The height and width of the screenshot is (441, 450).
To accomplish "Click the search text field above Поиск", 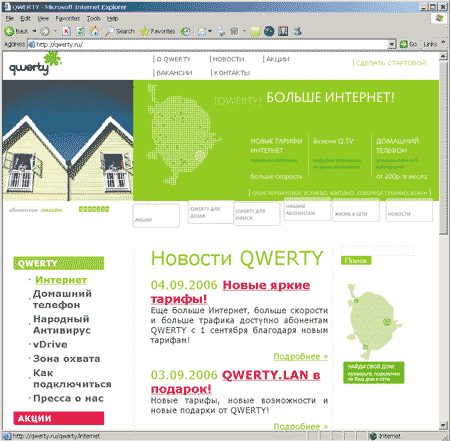I will 377,251.
